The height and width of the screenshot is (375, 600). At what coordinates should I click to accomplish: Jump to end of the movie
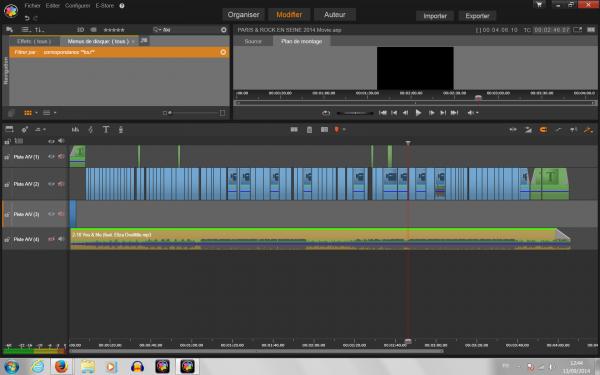pos(454,113)
